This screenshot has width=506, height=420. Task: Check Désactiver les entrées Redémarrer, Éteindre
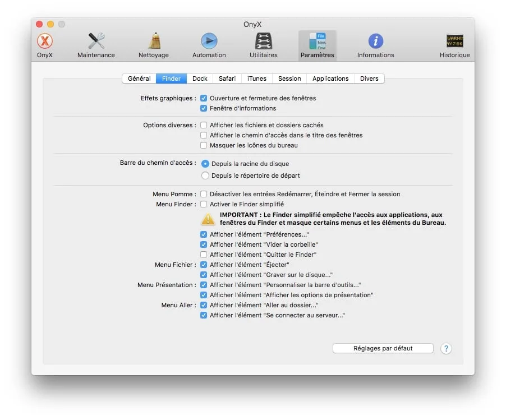click(x=204, y=194)
